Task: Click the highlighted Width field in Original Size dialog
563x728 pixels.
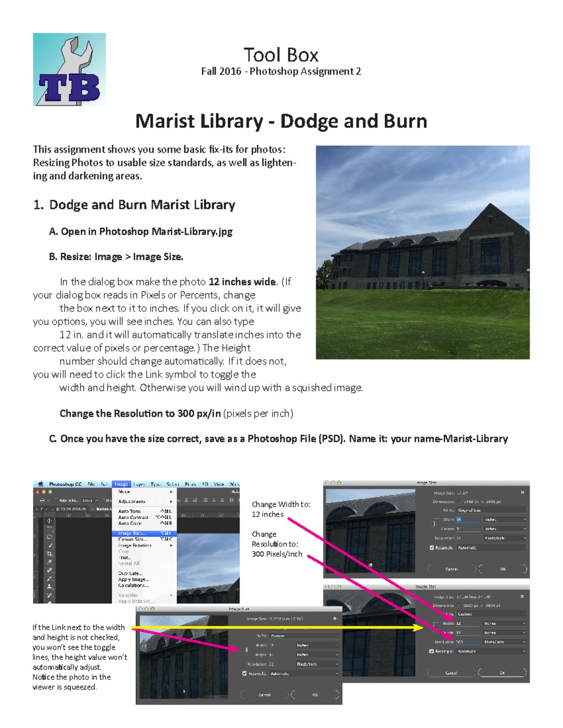Action: pos(468,519)
